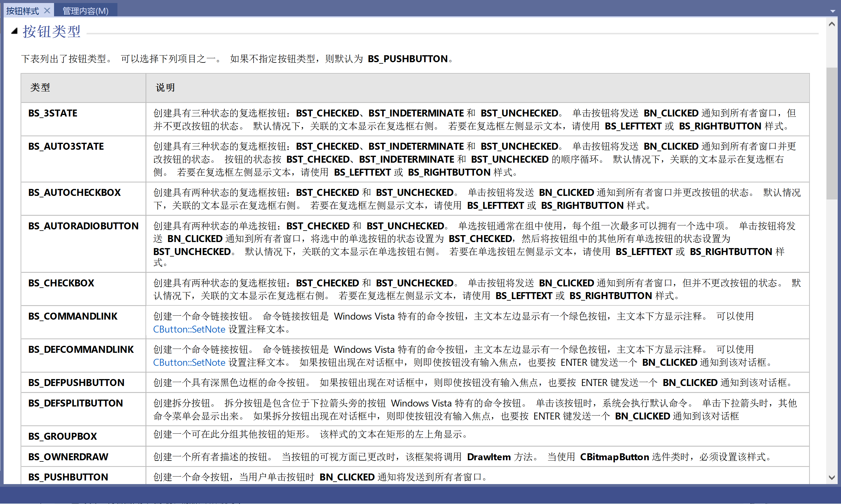Select the 按钮样式 tab
The height and width of the screenshot is (504, 841).
click(x=22, y=11)
